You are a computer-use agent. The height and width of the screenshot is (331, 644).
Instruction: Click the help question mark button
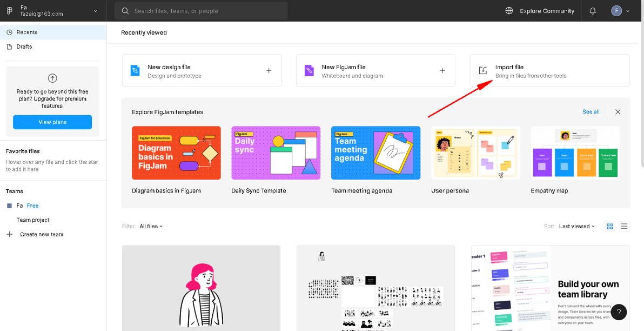pos(619,312)
